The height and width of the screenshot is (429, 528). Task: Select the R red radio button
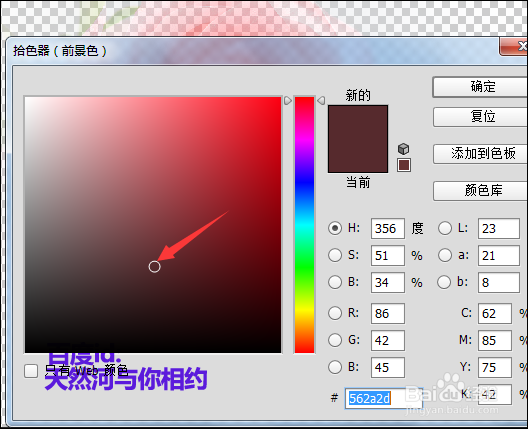coord(335,313)
